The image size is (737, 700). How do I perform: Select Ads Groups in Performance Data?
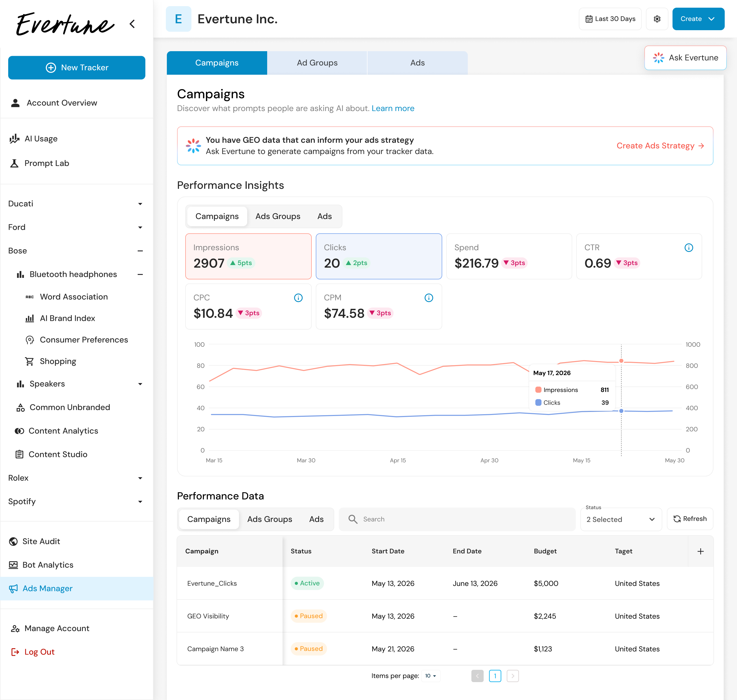coord(269,519)
